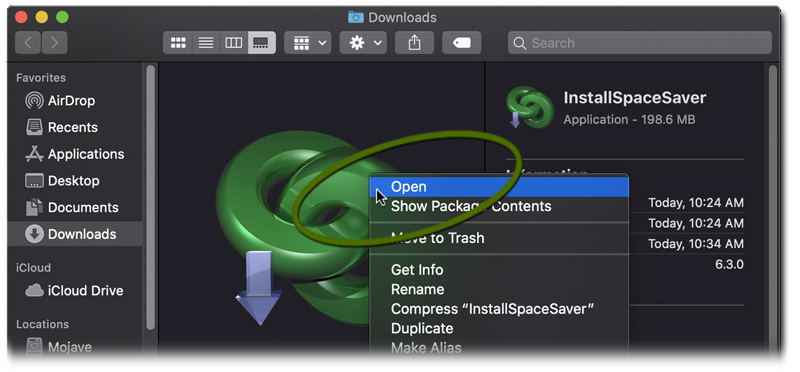Click the "Application - 198.6 MB" text
Image resolution: width=800 pixels, height=372 pixels.
click(629, 119)
